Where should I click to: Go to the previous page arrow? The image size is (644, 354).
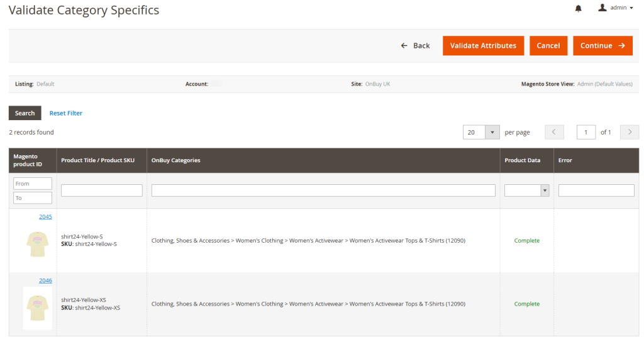554,132
